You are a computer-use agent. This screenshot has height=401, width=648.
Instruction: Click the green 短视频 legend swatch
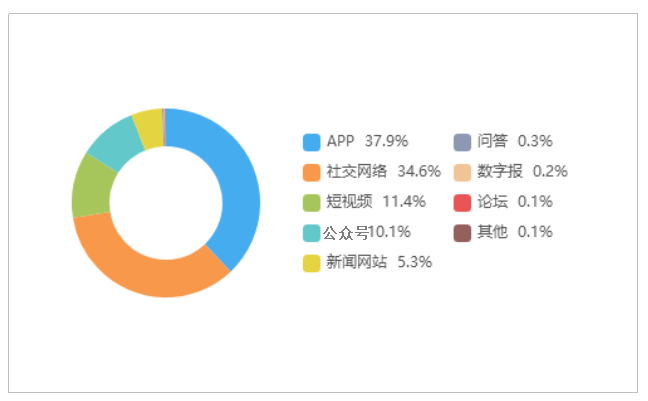pos(312,203)
